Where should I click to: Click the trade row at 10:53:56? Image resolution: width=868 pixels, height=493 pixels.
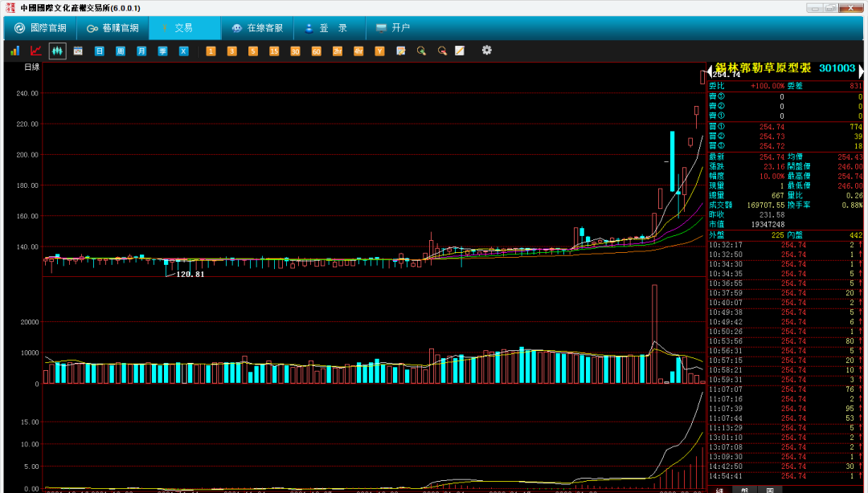coord(785,340)
